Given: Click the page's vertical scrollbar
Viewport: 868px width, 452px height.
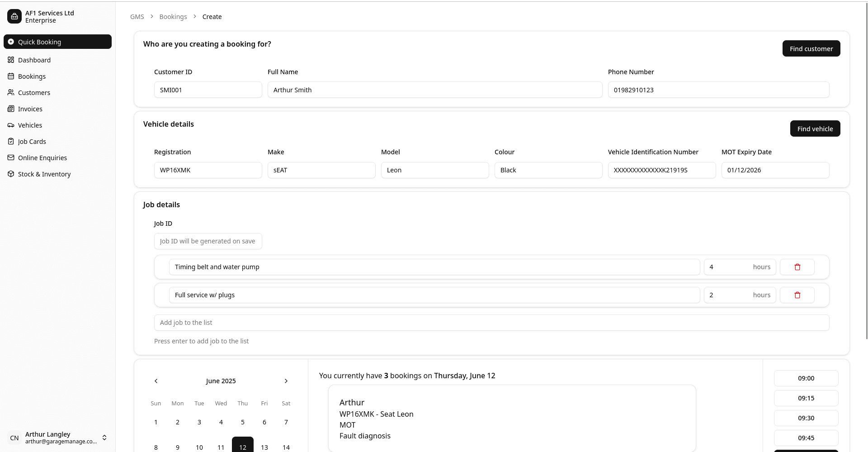Looking at the screenshot, I should 866,181.
